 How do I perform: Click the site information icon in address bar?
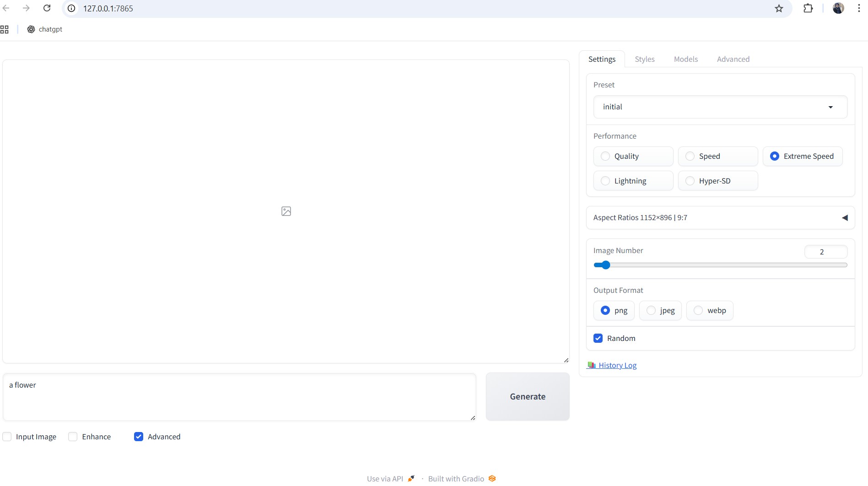tap(71, 8)
